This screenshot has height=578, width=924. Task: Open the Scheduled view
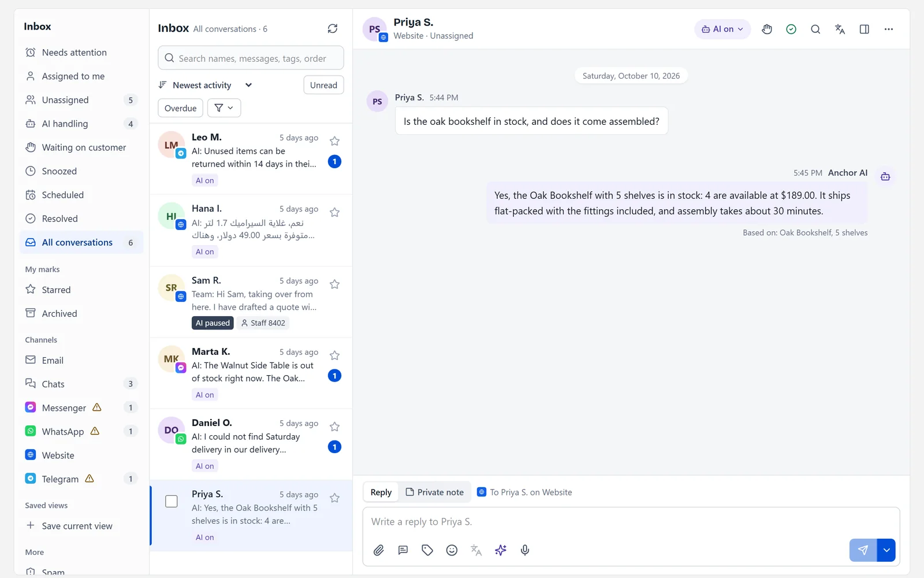81,195
